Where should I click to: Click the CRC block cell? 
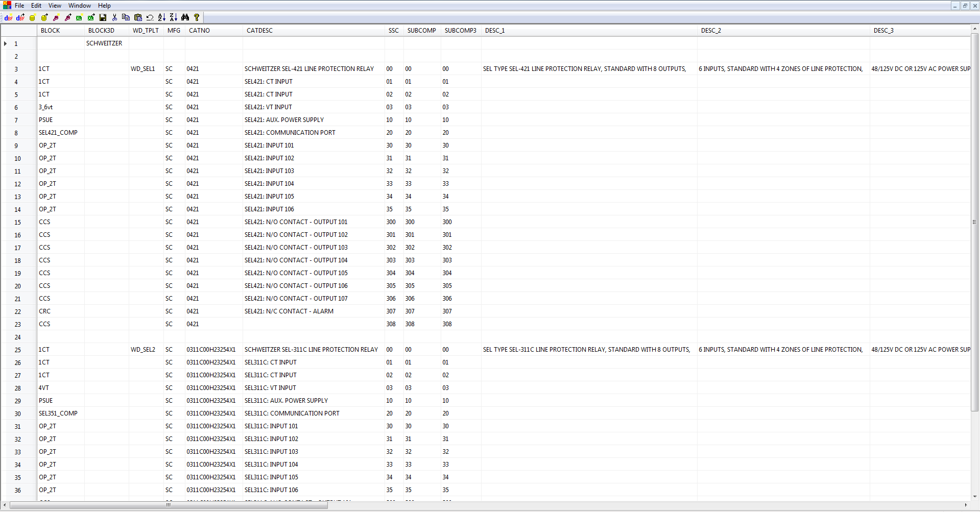coord(61,311)
